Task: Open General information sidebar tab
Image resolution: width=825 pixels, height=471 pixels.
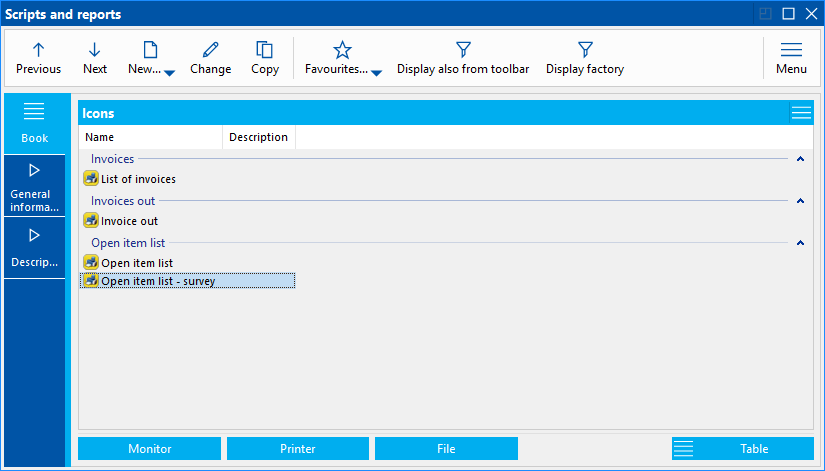Action: (x=35, y=186)
